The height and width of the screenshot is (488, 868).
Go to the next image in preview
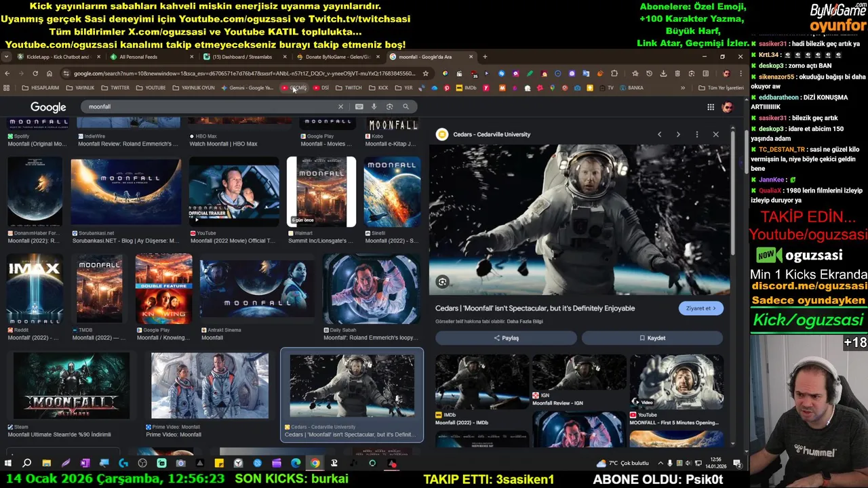[678, 134]
